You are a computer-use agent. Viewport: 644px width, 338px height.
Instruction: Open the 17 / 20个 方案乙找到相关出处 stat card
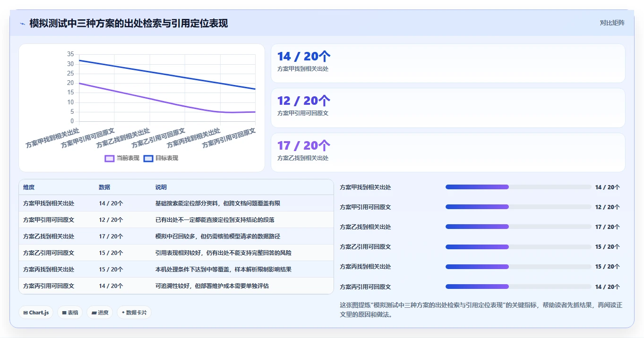(x=448, y=152)
